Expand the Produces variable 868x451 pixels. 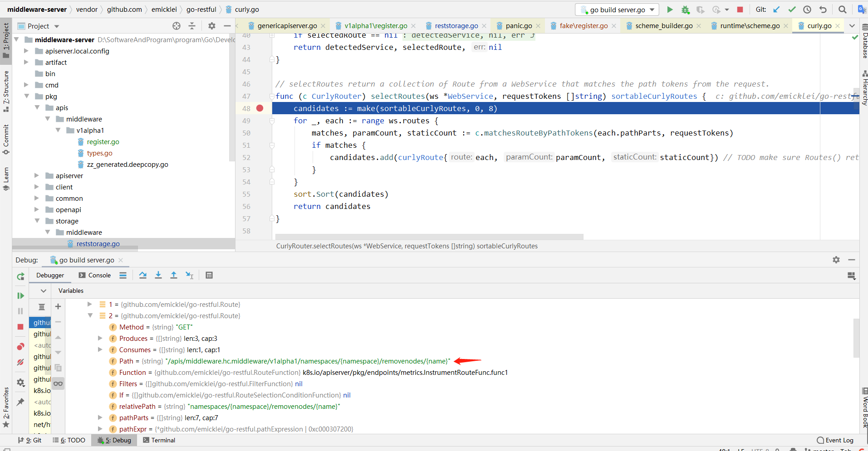100,338
